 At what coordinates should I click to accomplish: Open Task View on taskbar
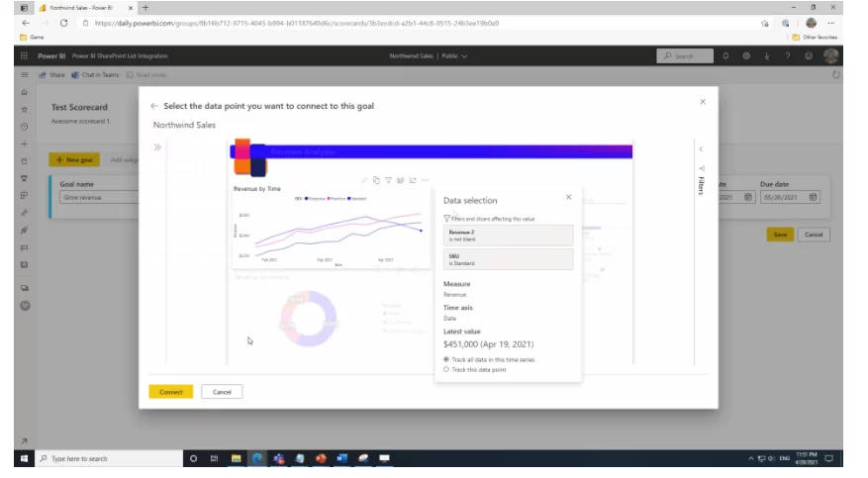(x=214, y=458)
